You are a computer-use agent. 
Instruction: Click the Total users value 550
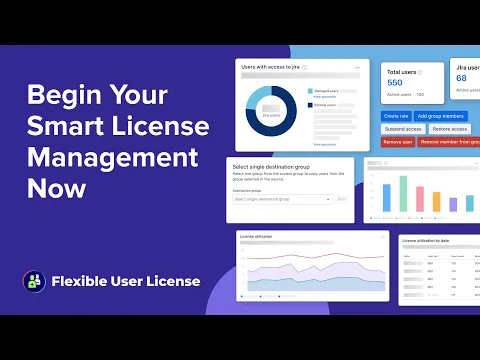coord(395,83)
